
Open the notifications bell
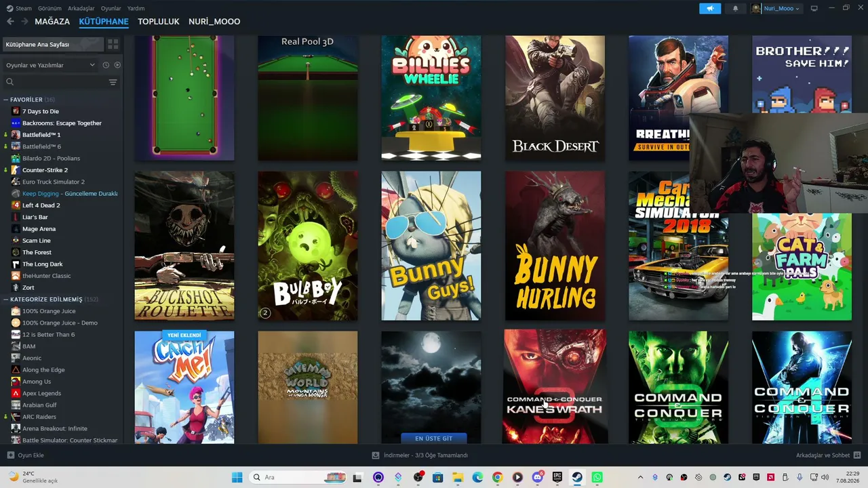click(x=735, y=9)
